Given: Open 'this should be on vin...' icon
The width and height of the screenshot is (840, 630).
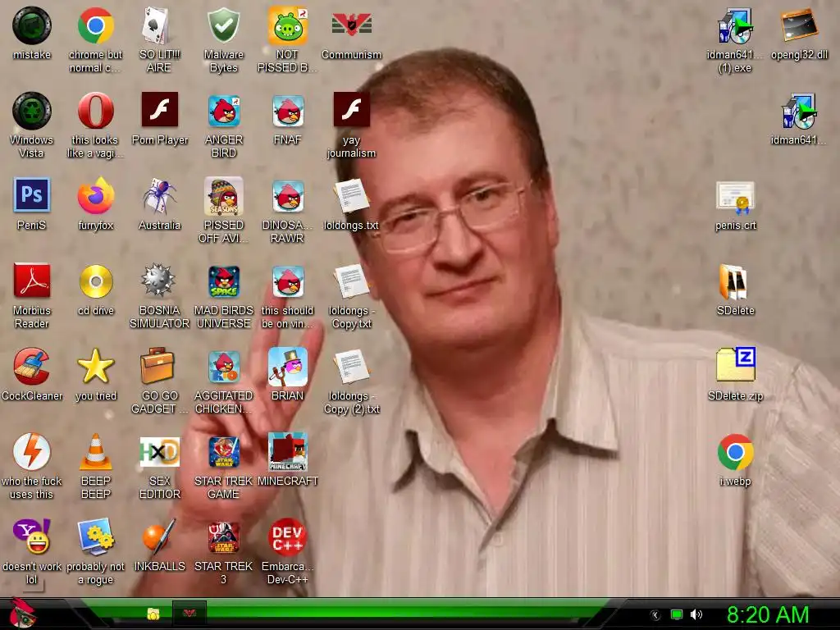Looking at the screenshot, I should [x=288, y=281].
